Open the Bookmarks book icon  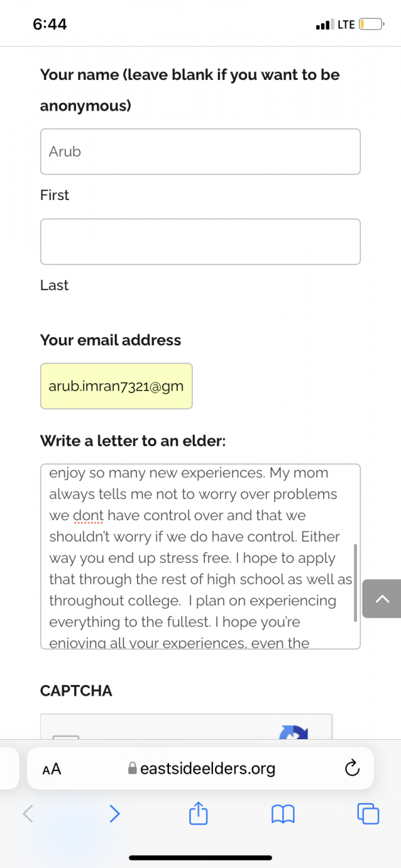(x=283, y=814)
